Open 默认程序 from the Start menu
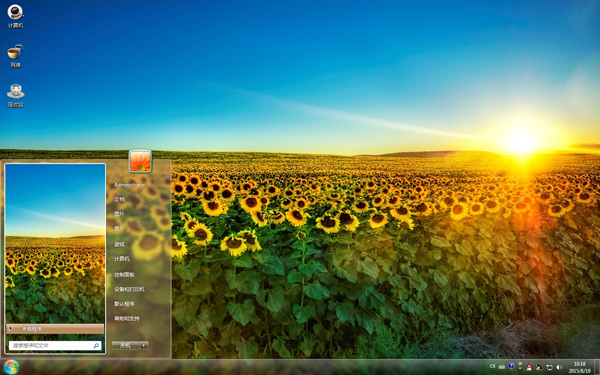The width and height of the screenshot is (600, 375). [124, 304]
